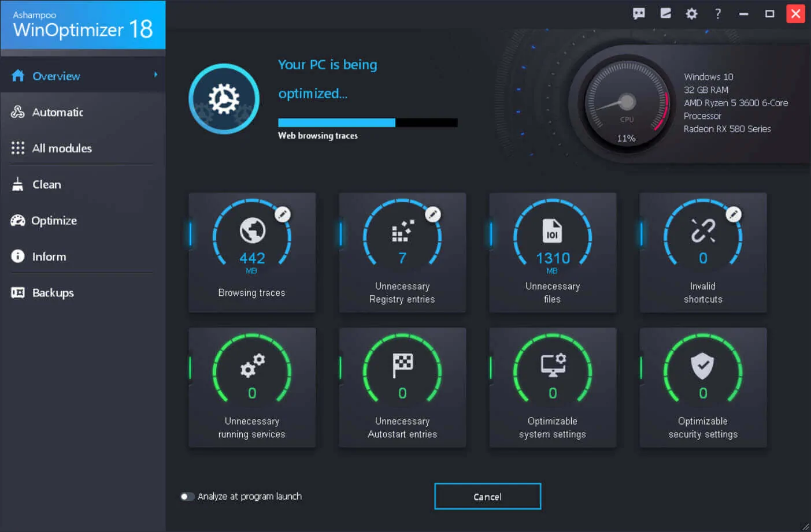The height and width of the screenshot is (532, 811).
Task: Expand the Overview submenu arrow
Action: tap(155, 75)
